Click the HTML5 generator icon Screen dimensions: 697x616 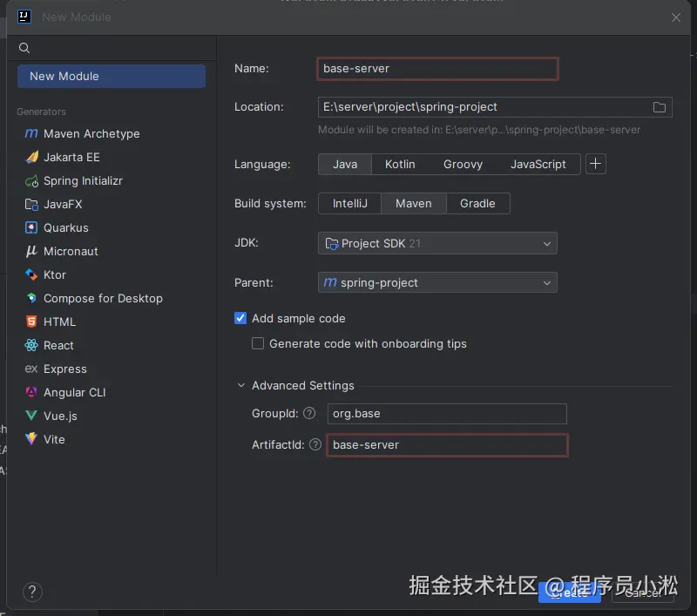point(31,322)
